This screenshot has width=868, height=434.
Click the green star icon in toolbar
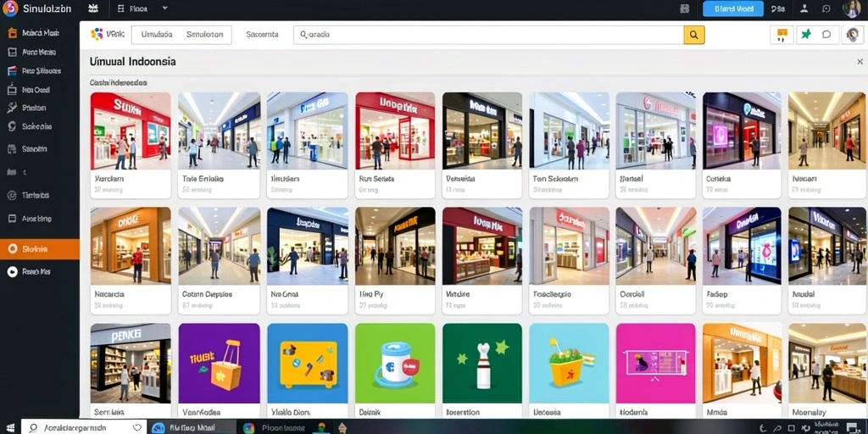click(806, 34)
